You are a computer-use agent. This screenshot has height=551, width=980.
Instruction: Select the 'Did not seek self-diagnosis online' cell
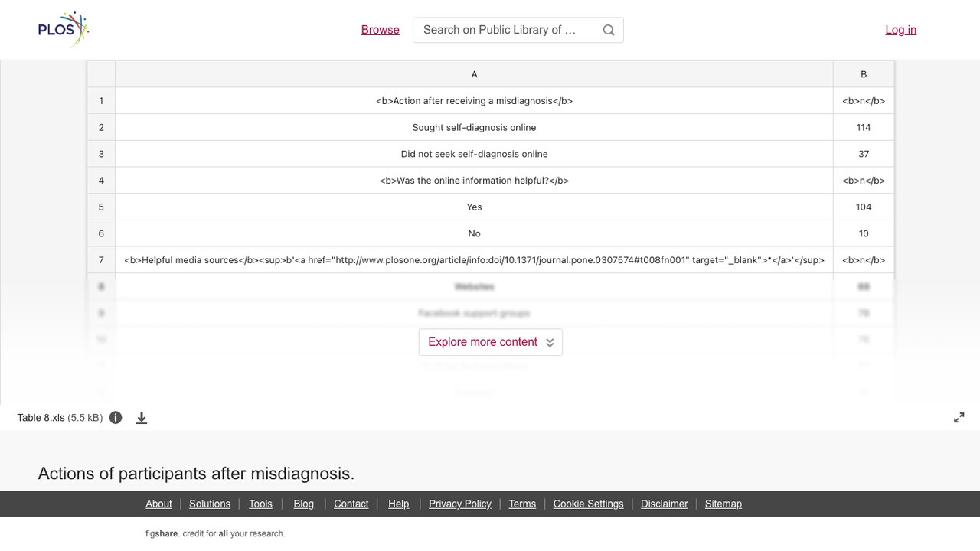474,154
